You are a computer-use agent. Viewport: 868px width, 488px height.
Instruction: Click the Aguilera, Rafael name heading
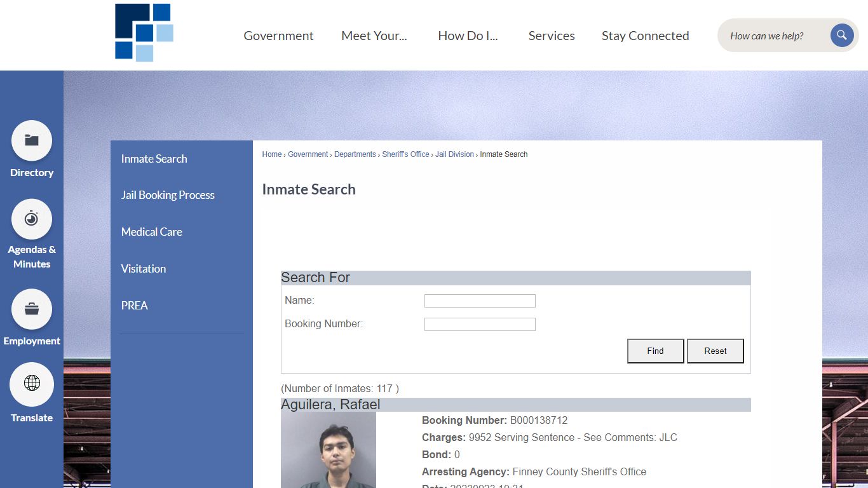(x=331, y=405)
